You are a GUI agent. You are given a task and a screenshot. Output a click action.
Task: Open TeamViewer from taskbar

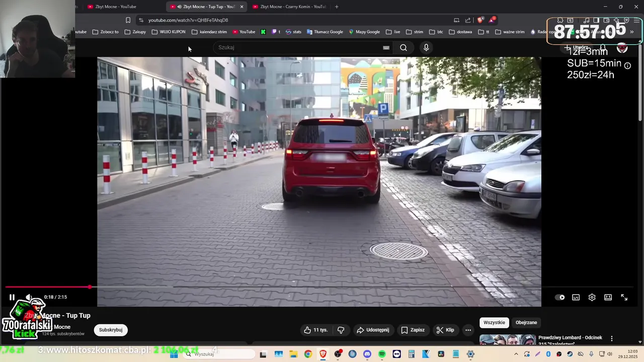pyautogui.click(x=397, y=354)
